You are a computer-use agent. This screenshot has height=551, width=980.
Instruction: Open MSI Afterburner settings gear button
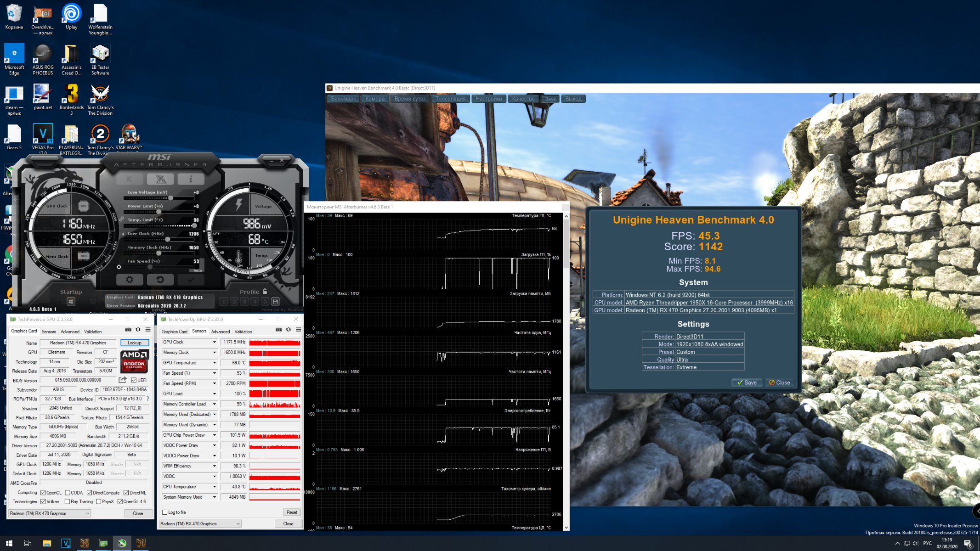point(130,279)
